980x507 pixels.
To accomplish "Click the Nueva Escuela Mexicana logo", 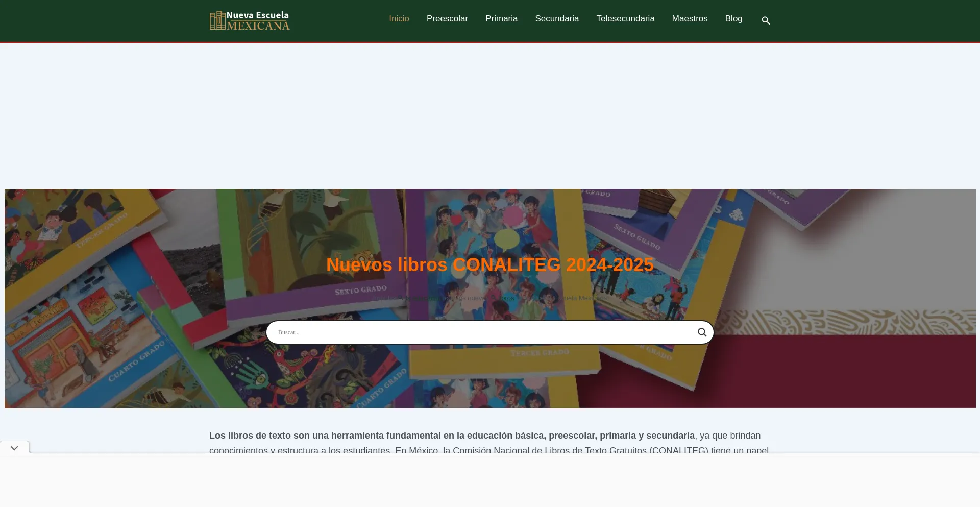I will point(250,20).
